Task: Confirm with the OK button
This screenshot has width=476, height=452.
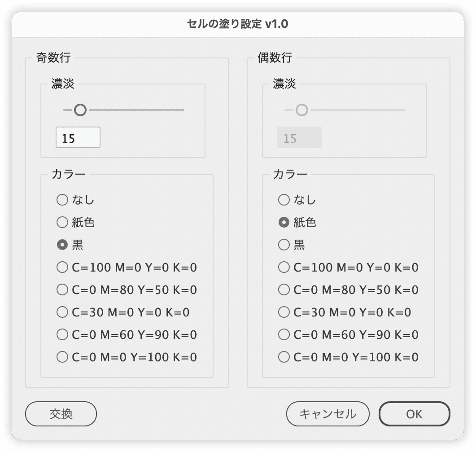Action: [x=414, y=413]
